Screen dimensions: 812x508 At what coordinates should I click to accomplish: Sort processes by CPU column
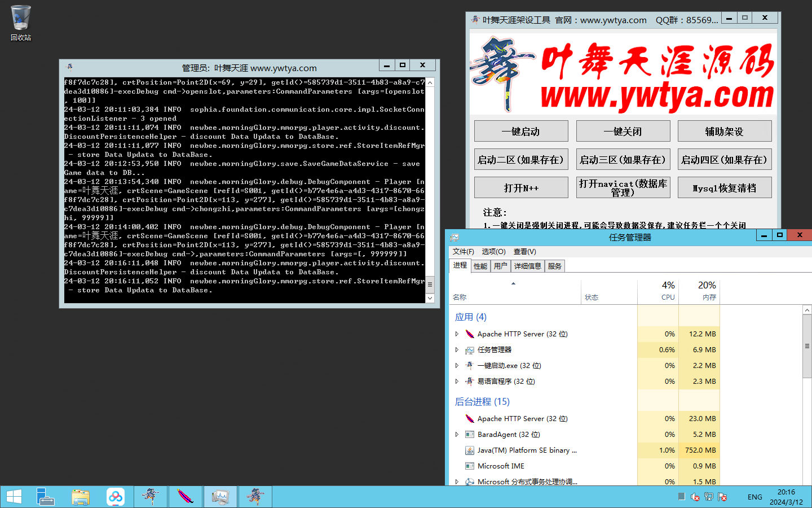click(658, 291)
